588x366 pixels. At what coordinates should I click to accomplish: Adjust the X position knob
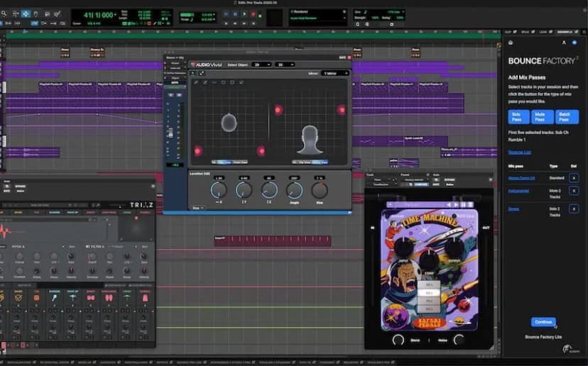219,190
